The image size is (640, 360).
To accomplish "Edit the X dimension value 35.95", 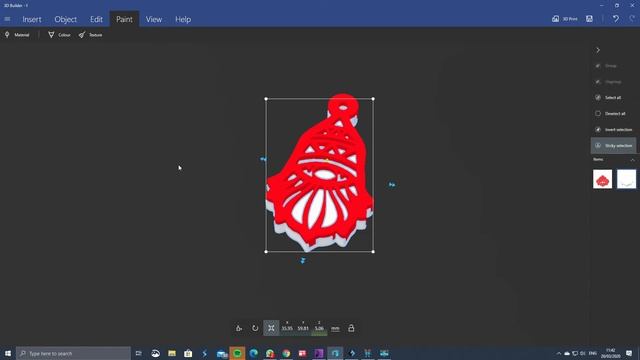I will 287,328.
